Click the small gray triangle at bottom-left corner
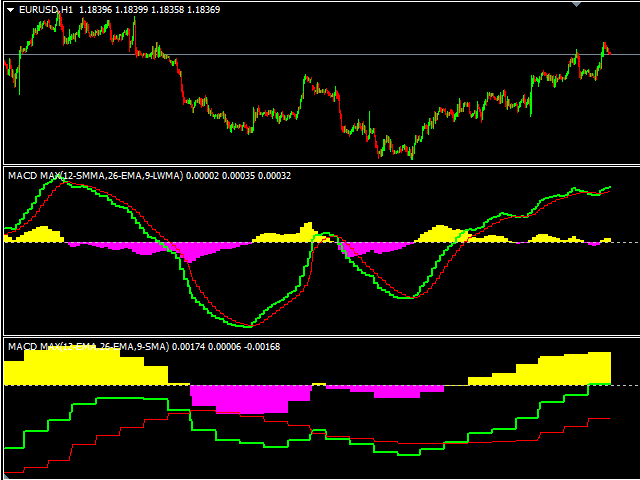 [x=7, y=476]
